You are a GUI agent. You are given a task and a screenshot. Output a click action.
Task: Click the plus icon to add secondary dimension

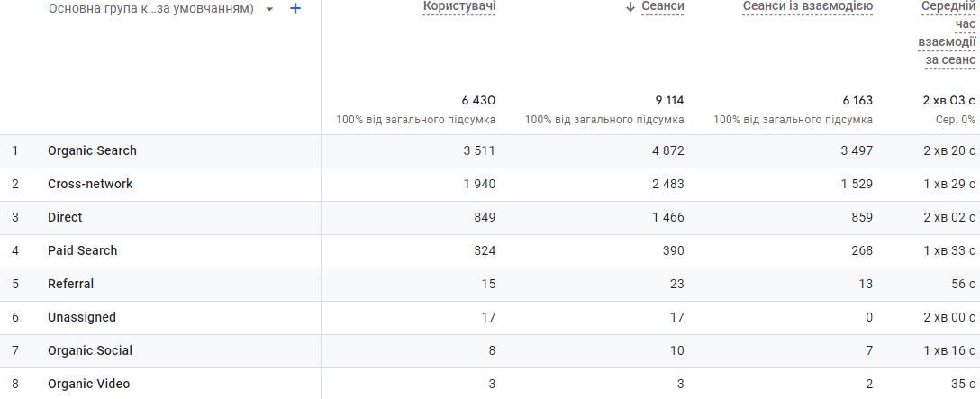coord(295,8)
